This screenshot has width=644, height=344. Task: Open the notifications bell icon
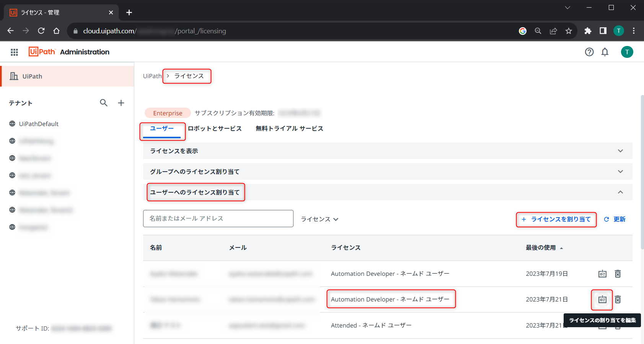click(605, 52)
